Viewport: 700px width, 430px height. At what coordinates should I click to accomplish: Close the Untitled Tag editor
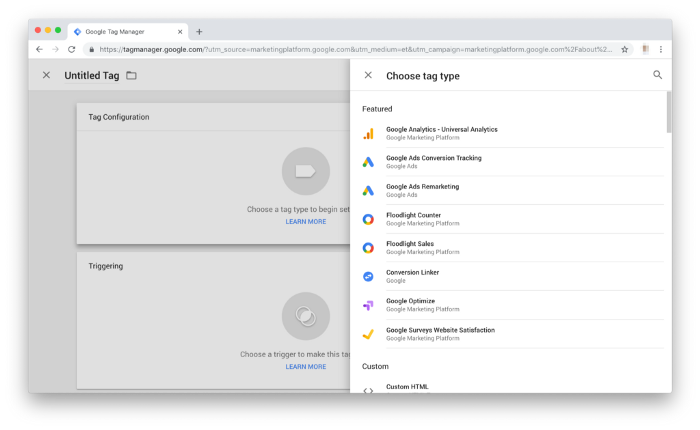[x=46, y=75]
